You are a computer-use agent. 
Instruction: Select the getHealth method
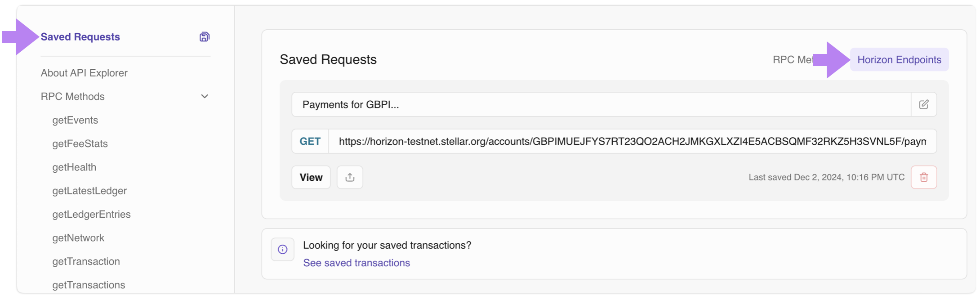click(x=74, y=167)
